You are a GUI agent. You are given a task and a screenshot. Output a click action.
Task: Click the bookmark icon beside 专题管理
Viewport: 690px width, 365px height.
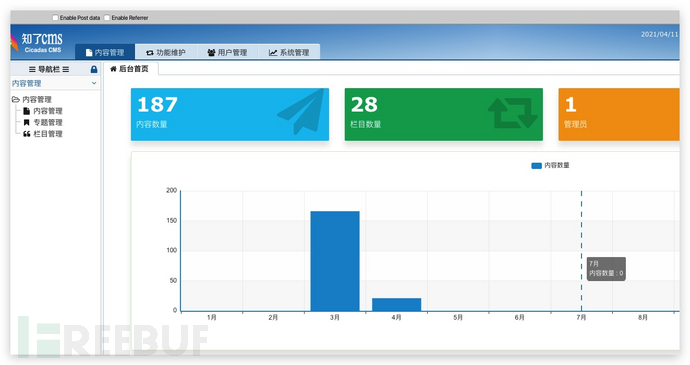click(26, 122)
